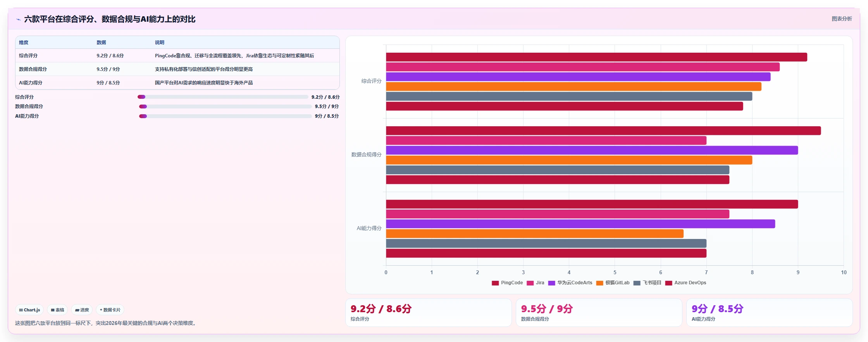Viewport: 868px width, 342px height.
Task: Click the AI能力得分 progress bar
Action: point(226,116)
